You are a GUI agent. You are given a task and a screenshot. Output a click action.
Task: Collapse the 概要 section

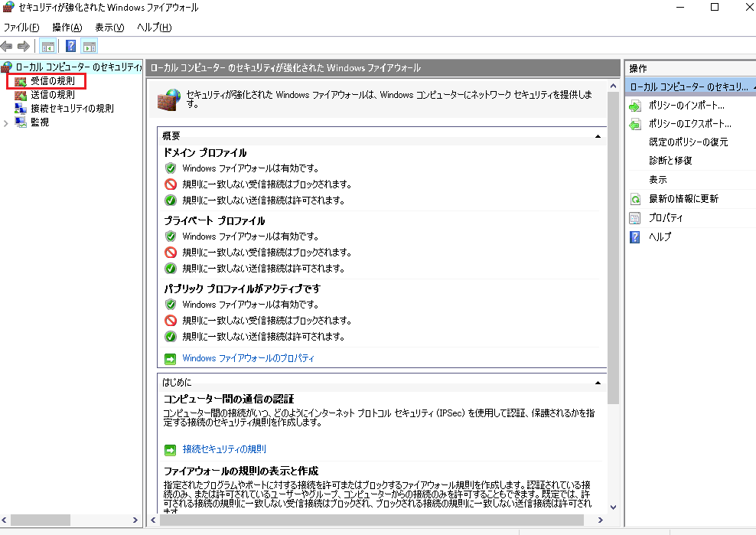(x=598, y=136)
